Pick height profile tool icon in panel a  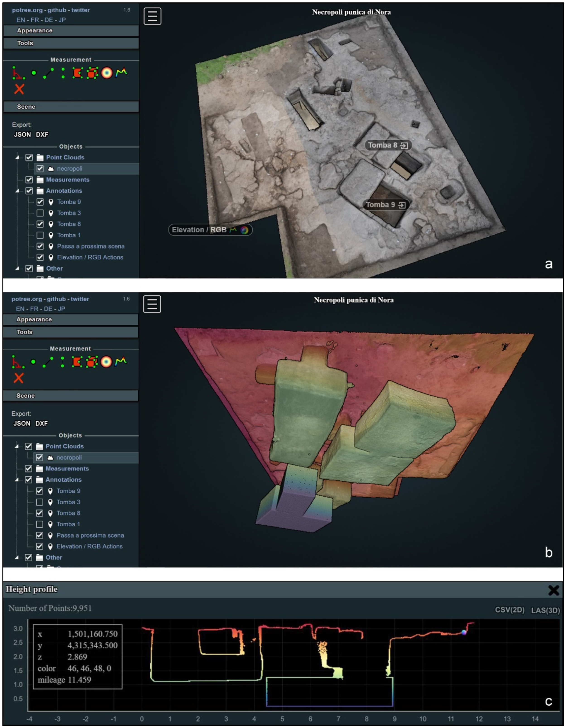pos(121,72)
